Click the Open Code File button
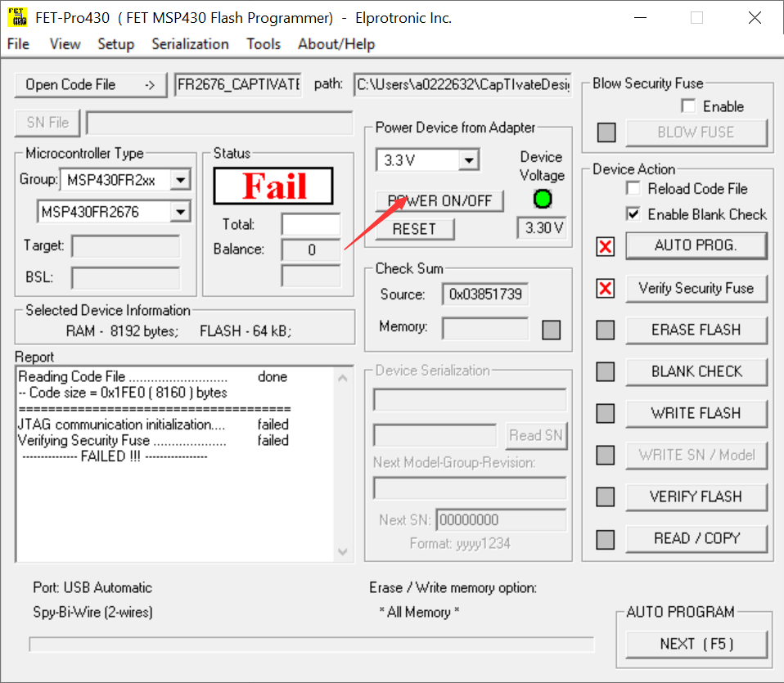Image resolution: width=784 pixels, height=683 pixels. (91, 85)
